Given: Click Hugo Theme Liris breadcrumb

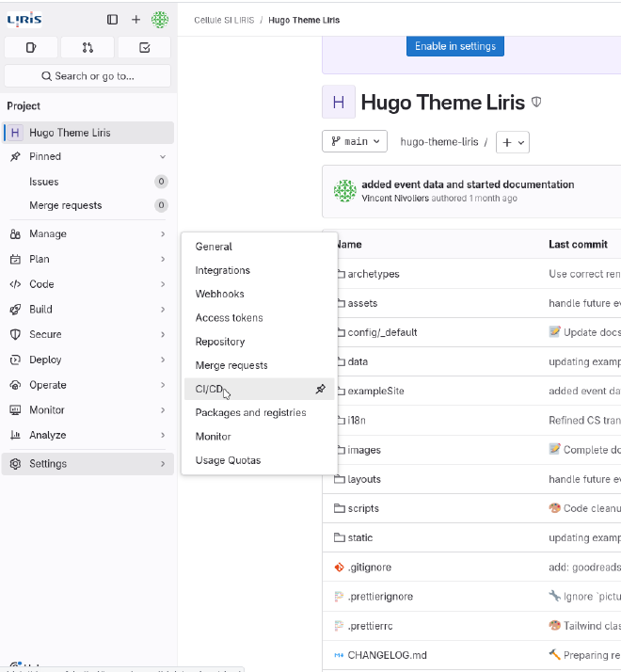Looking at the screenshot, I should click(304, 20).
